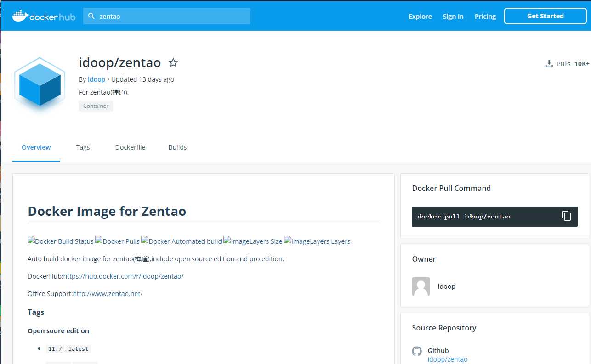This screenshot has height=364, width=591.
Task: Open the Sign In page
Action: tap(453, 17)
